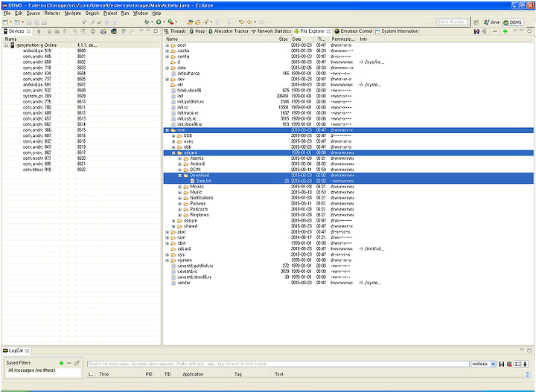Expand the system folder
The height and width of the screenshot is (392, 536).
167,260
